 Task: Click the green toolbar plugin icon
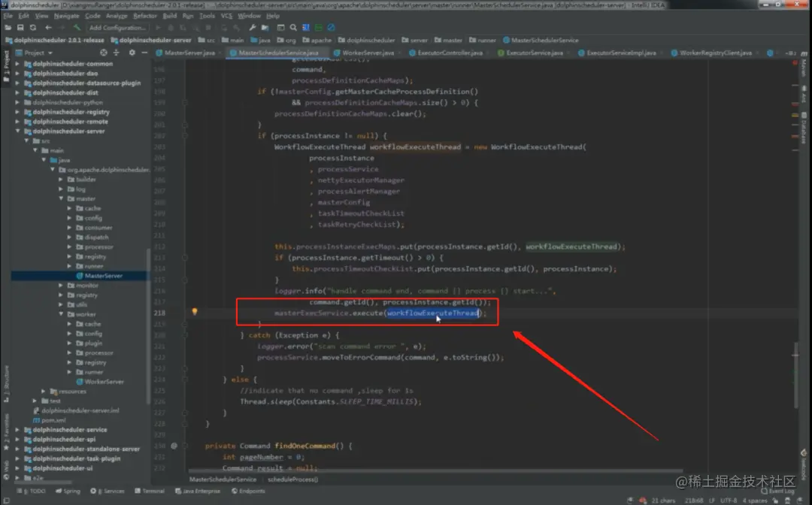tap(319, 27)
